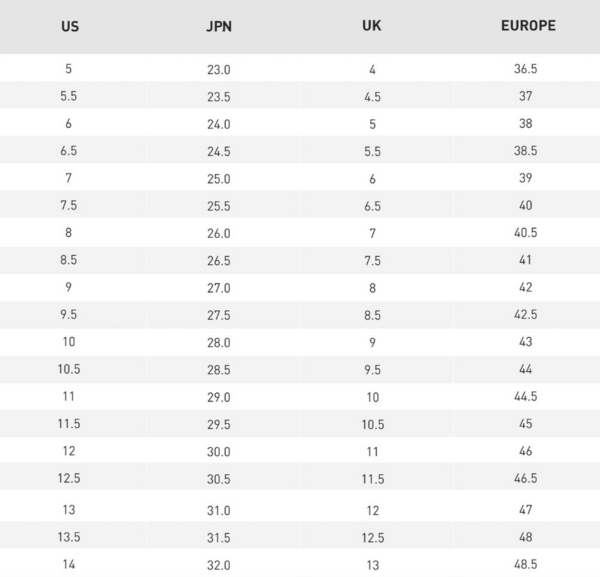The width and height of the screenshot is (600, 577).
Task: Click Europe size 43 cell
Action: click(x=526, y=342)
